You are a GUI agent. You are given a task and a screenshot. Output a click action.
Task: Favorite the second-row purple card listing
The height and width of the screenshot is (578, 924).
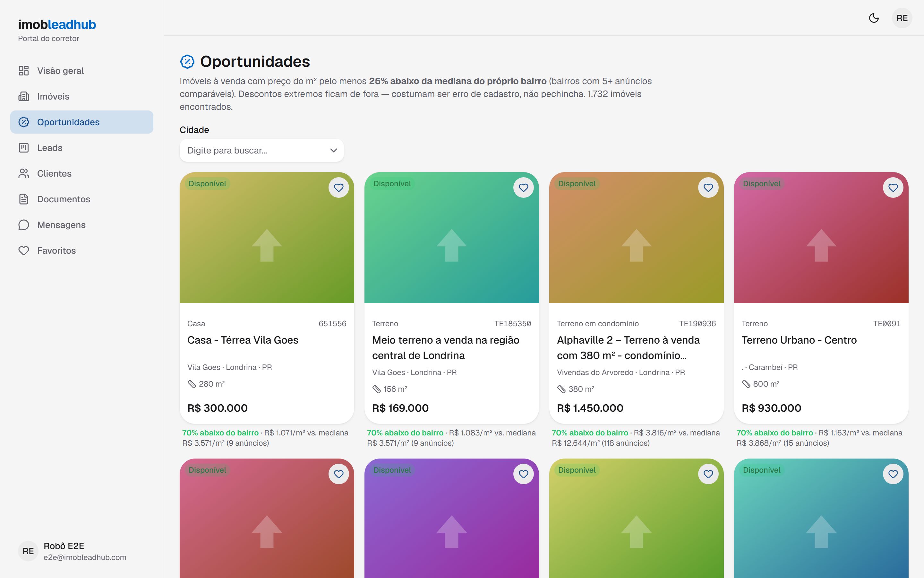pyautogui.click(x=524, y=474)
